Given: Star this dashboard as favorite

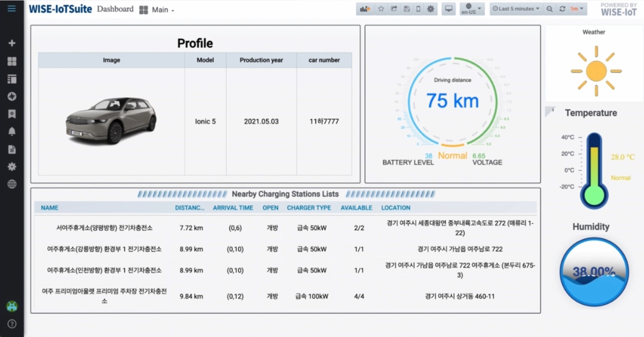Looking at the screenshot, I should tap(381, 9).
